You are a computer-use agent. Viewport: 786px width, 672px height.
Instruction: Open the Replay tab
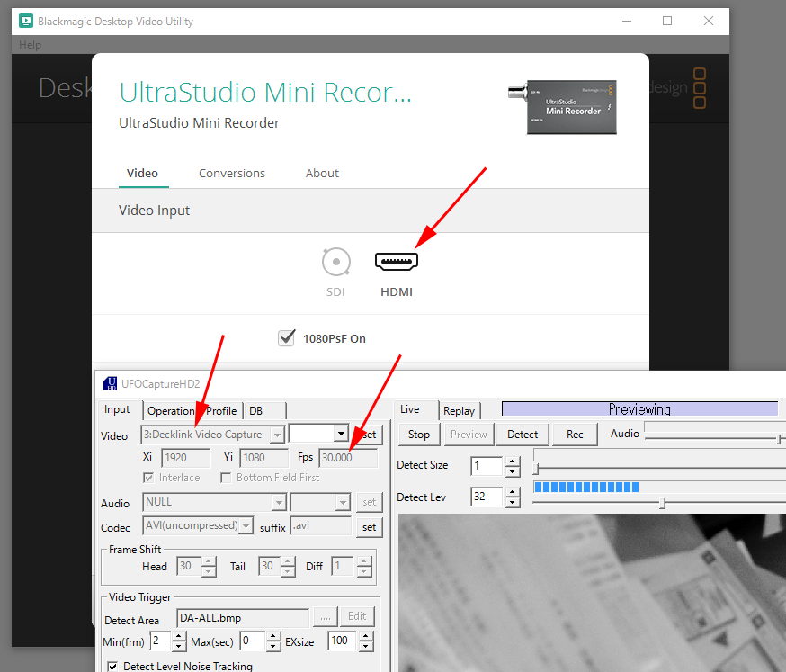click(459, 411)
